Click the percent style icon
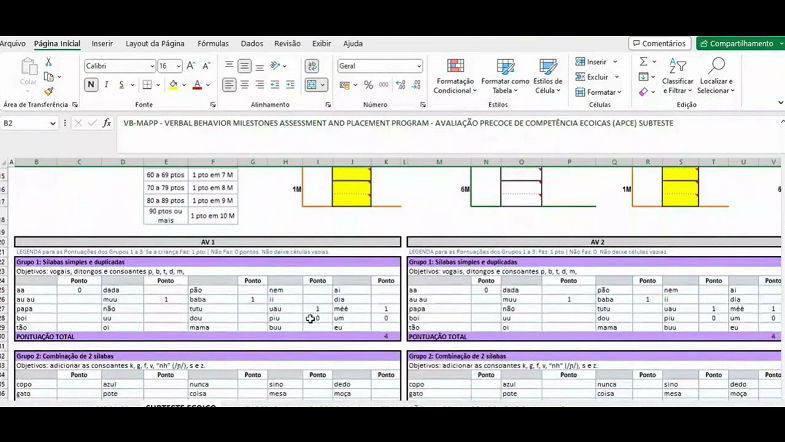Image resolution: width=785 pixels, height=442 pixels. (369, 85)
